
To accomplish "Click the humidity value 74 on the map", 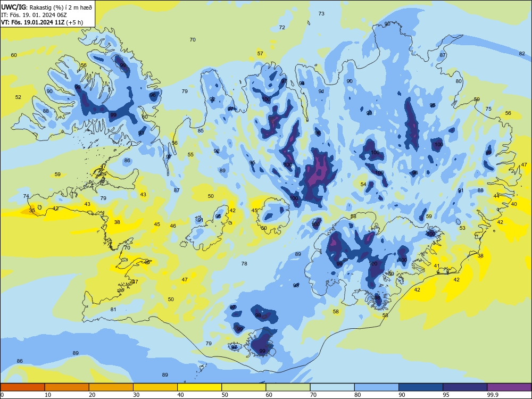I will (26, 196).
